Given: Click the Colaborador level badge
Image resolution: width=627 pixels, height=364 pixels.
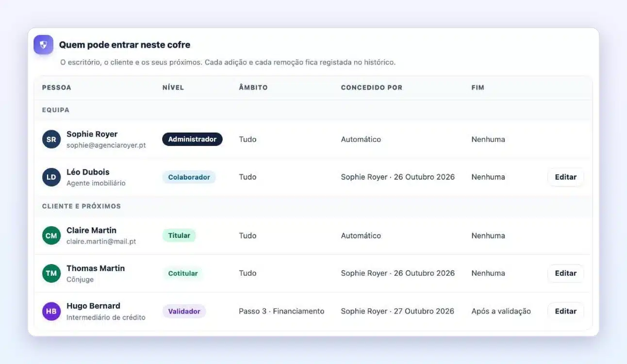Looking at the screenshot, I should [189, 177].
